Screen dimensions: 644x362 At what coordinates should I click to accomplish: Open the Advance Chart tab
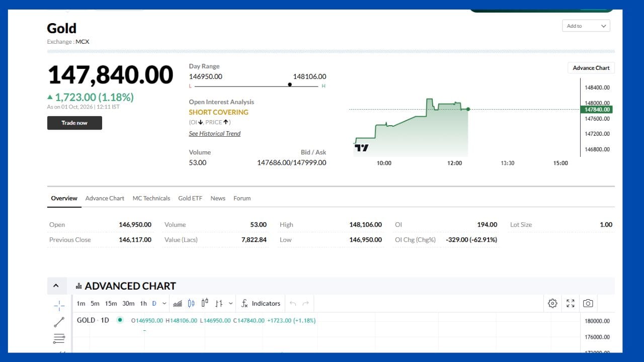tap(105, 198)
